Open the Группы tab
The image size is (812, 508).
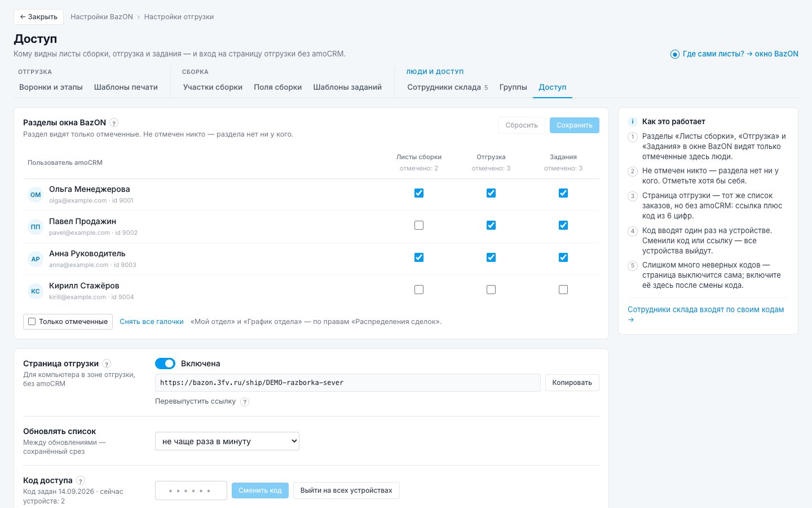[513, 87]
